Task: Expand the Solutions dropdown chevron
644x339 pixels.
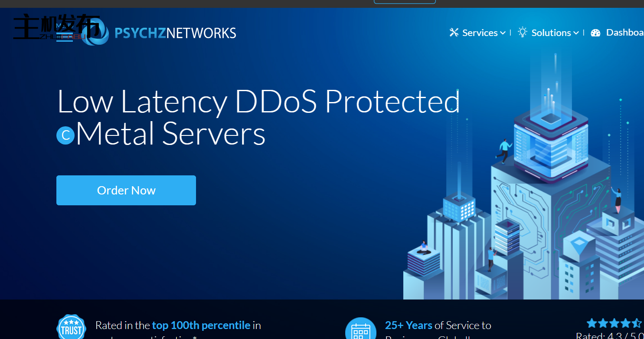Action: pos(576,33)
